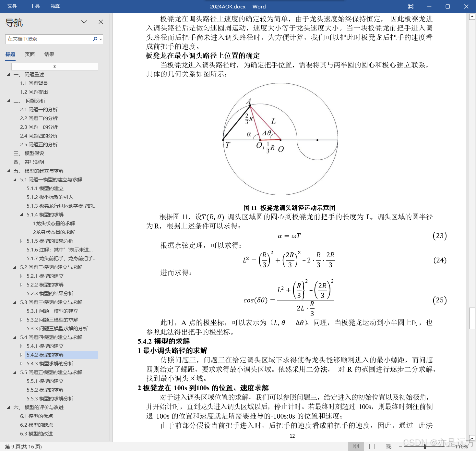
Task: Collapse the 5.4 问题四模型的建立与求解 heading
Action: (15, 337)
